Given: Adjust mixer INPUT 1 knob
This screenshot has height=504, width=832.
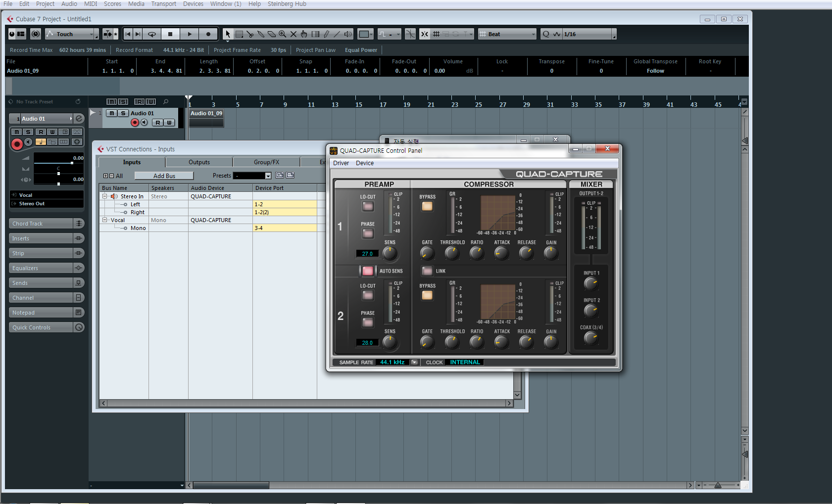Looking at the screenshot, I should click(x=591, y=283).
